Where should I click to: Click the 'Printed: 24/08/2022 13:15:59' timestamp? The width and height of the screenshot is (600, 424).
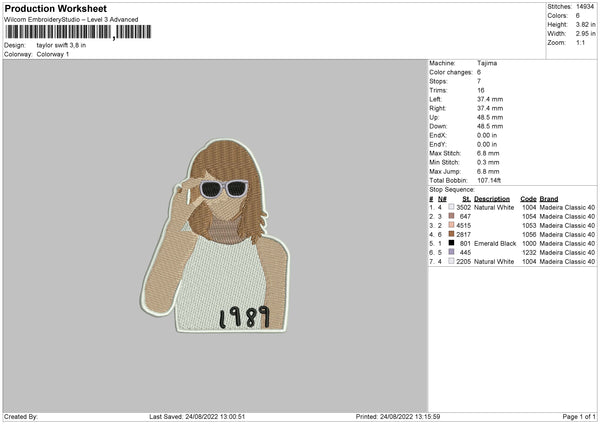398,417
